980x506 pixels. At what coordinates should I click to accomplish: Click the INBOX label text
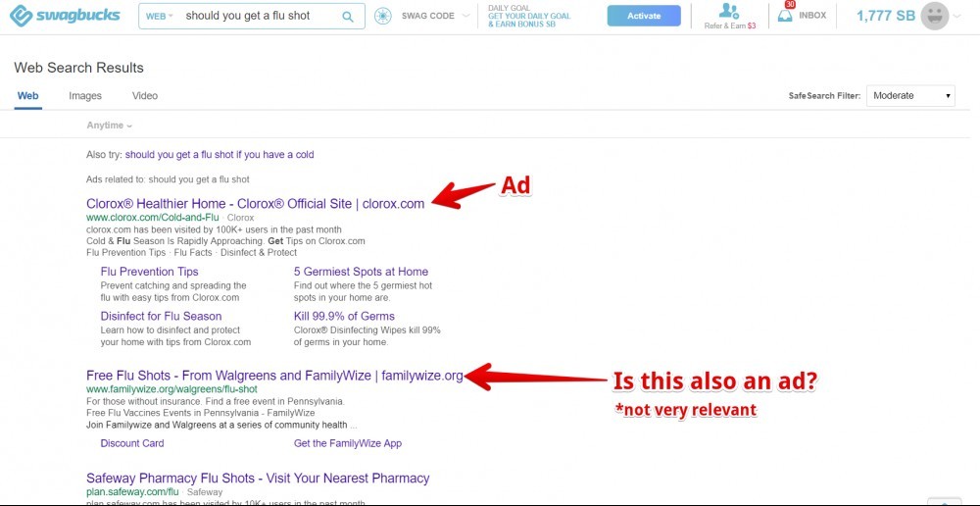coord(811,16)
